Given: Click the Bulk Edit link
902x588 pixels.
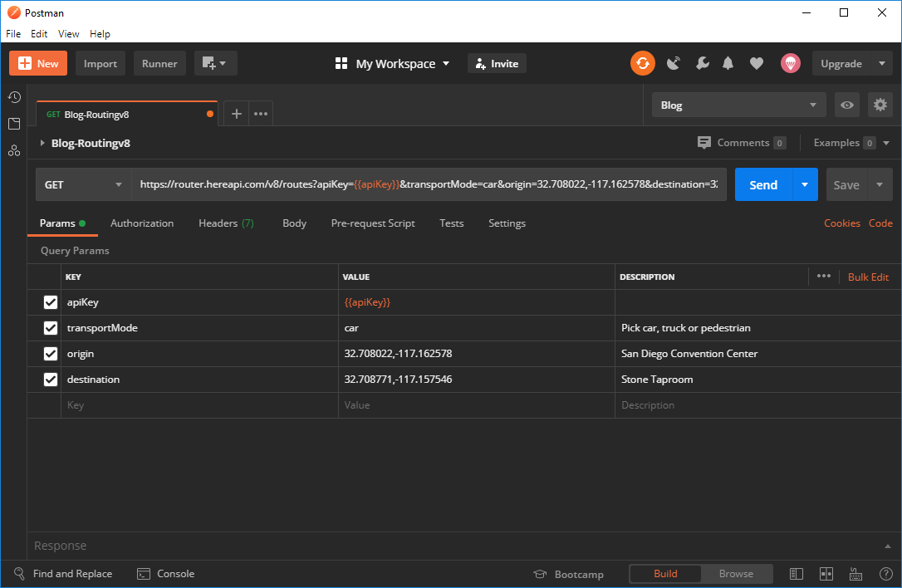Looking at the screenshot, I should pos(868,277).
